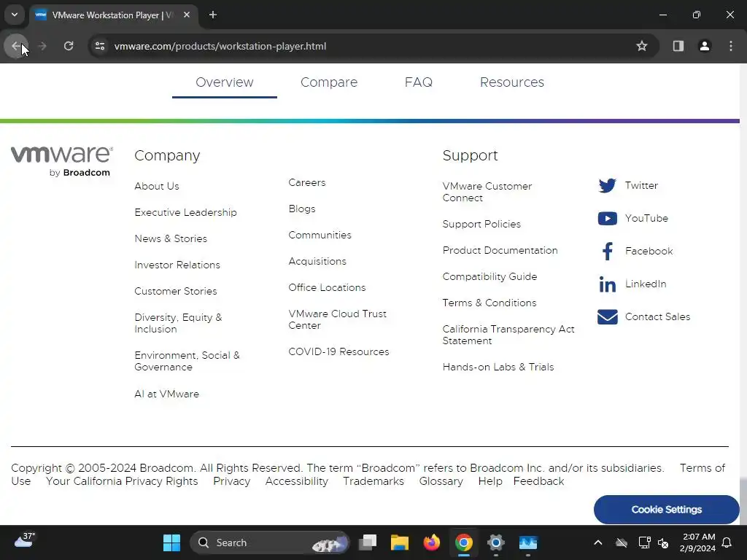The width and height of the screenshot is (747, 560).
Task: Open VMware Customer Connect link
Action: 487,192
